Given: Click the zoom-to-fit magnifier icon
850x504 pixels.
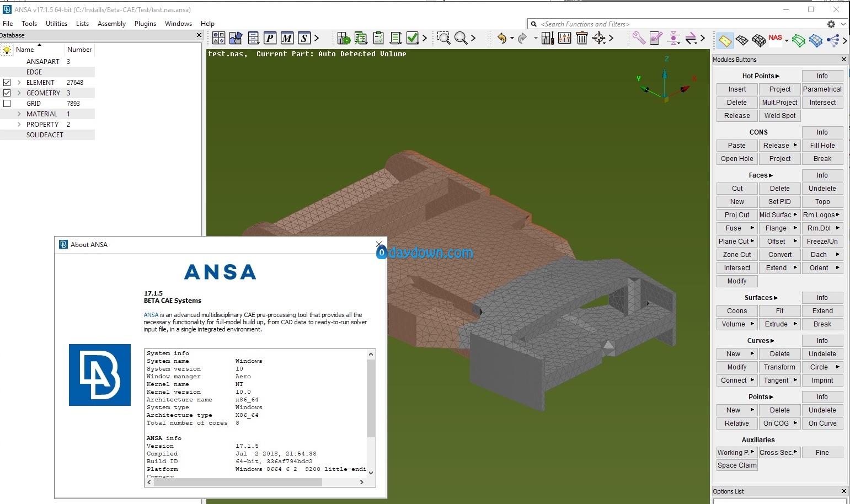Looking at the screenshot, I should [461, 38].
